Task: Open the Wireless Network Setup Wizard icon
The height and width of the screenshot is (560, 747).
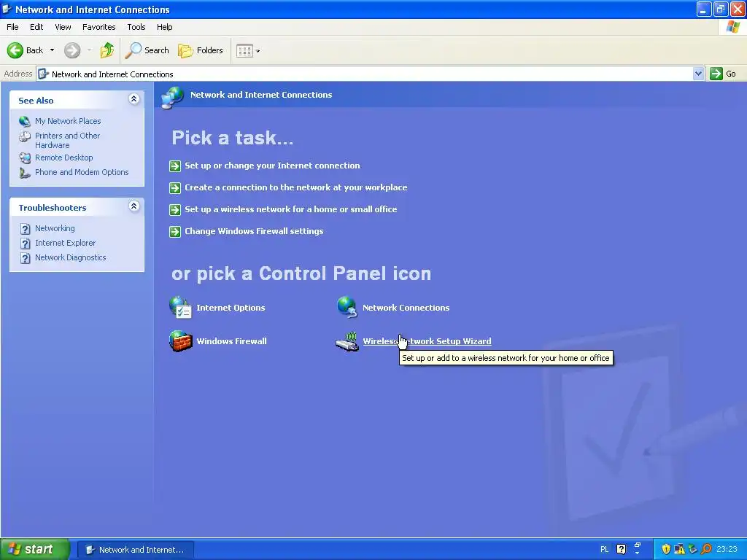Action: click(x=347, y=341)
